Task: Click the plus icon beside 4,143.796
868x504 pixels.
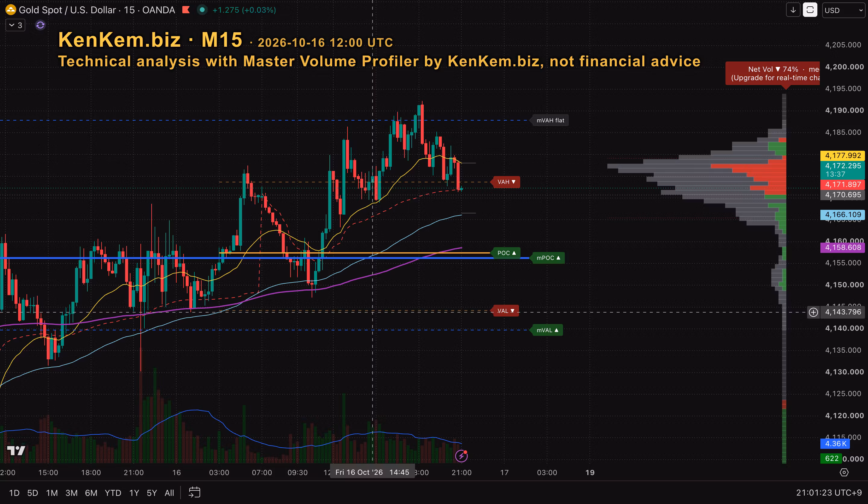Action: point(813,312)
